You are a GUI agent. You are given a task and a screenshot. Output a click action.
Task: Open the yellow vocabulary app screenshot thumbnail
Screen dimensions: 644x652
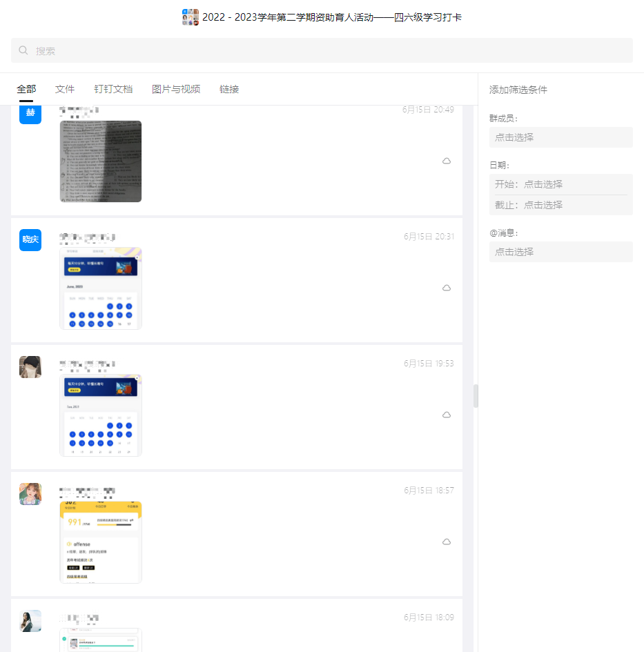pyautogui.click(x=101, y=542)
